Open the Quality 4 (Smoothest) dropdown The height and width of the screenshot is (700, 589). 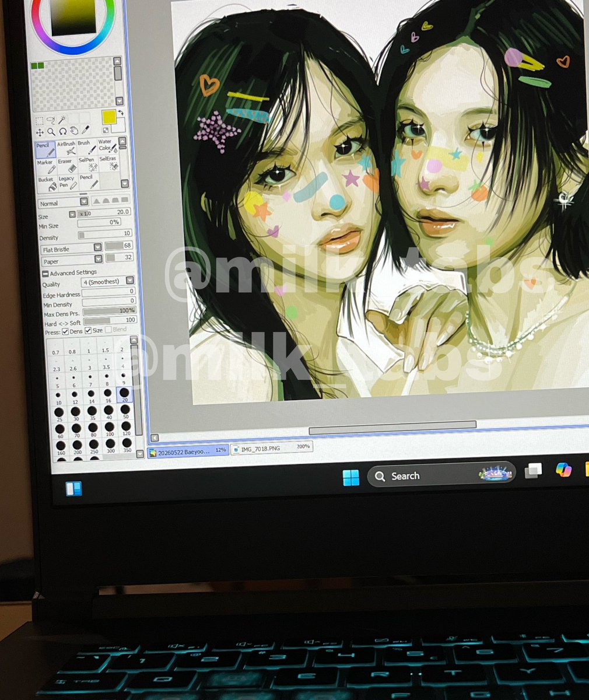point(108,281)
